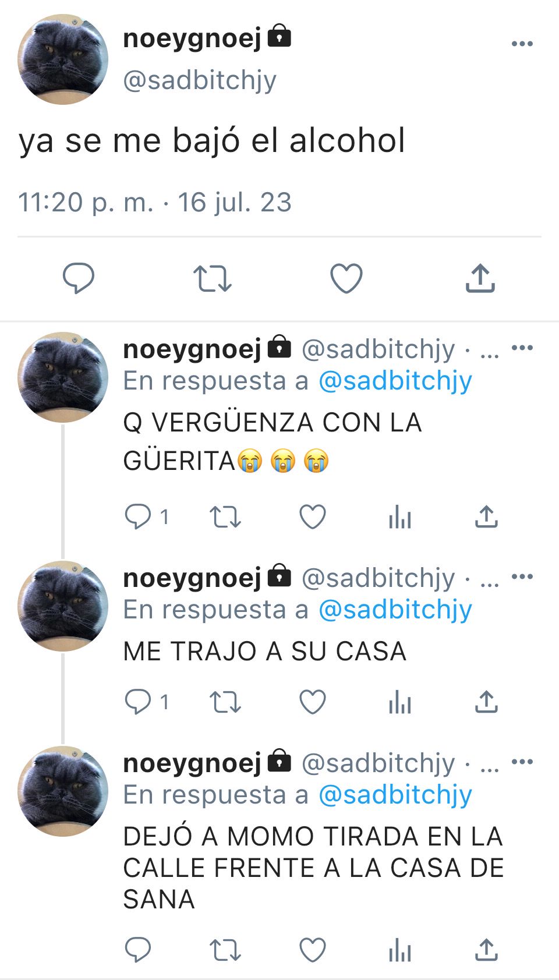Viewport: 559px width, 980px height.
Task: Like the 'ME TRAJO A SU CASA' reply
Action: pyautogui.click(x=313, y=702)
